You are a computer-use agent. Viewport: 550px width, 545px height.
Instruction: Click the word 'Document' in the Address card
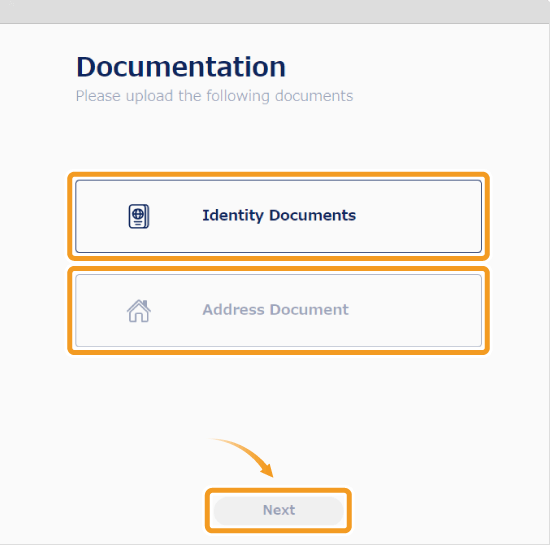click(x=309, y=310)
